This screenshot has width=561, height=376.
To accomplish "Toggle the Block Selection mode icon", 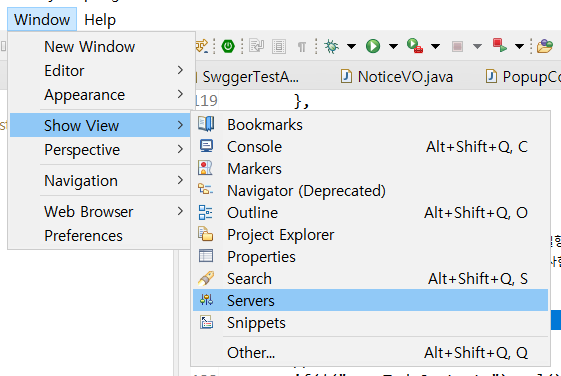I will (x=279, y=47).
